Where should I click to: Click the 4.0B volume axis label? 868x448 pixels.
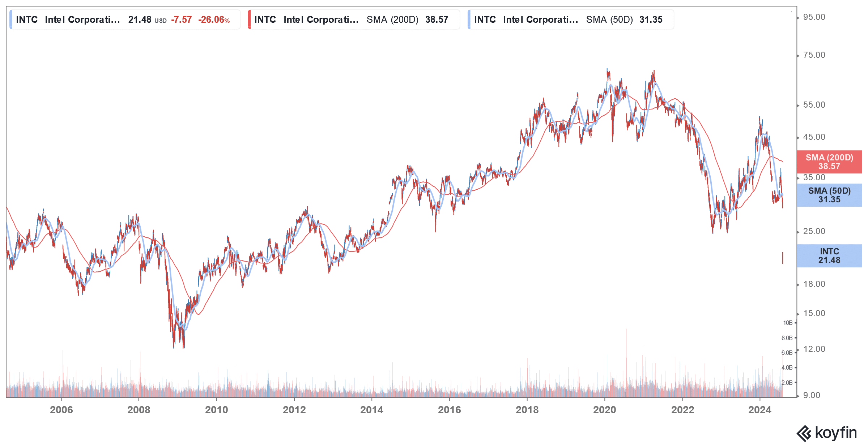point(787,367)
